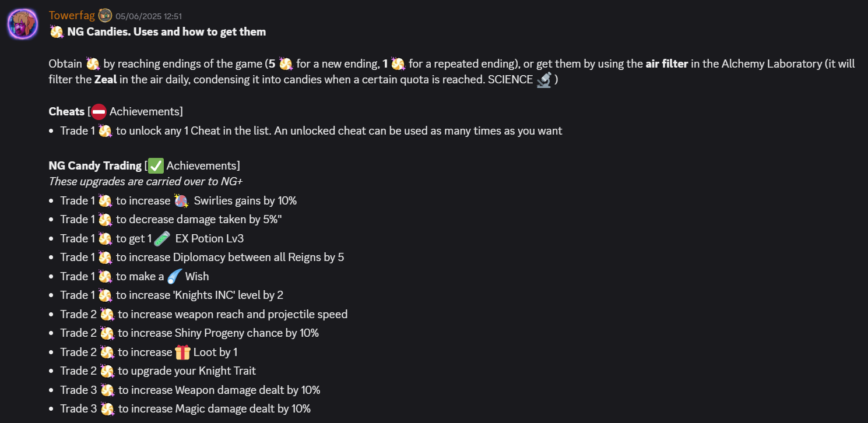Click the candy emoji in the Magic damage line
868x423 pixels.
[107, 409]
